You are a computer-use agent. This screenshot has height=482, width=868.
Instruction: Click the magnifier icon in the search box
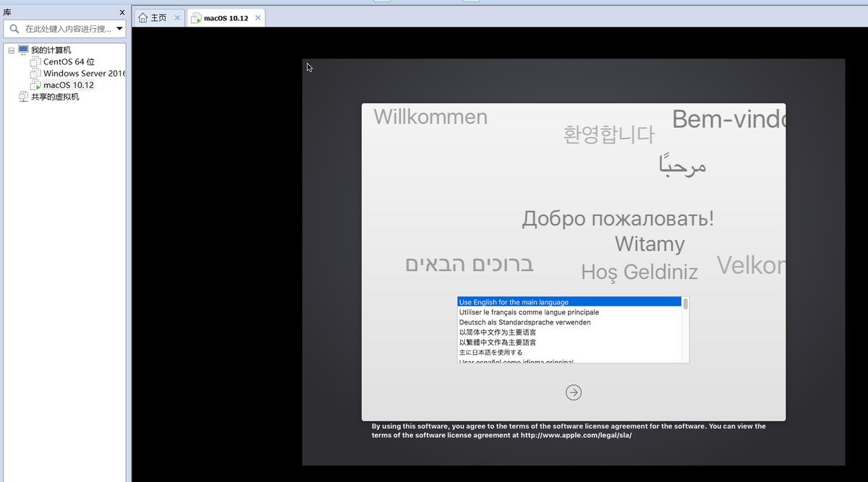(x=14, y=28)
